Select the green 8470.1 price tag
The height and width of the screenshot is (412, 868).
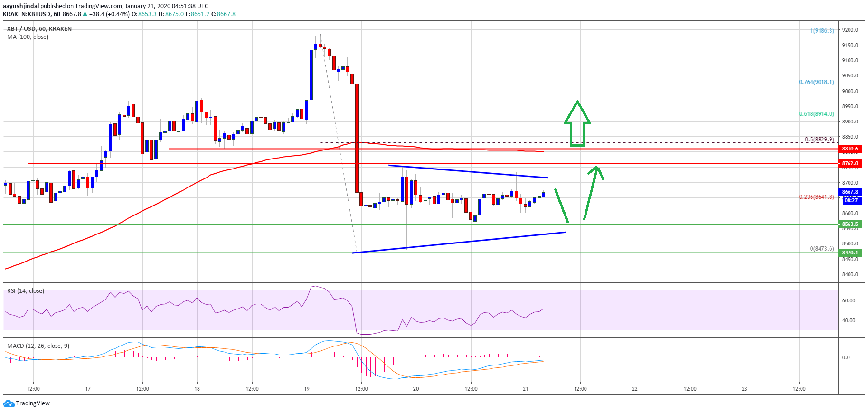click(850, 253)
